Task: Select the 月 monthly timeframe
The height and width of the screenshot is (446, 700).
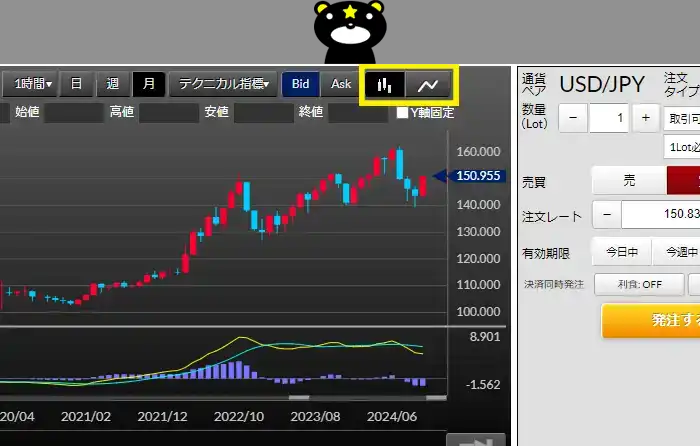Action: (149, 84)
